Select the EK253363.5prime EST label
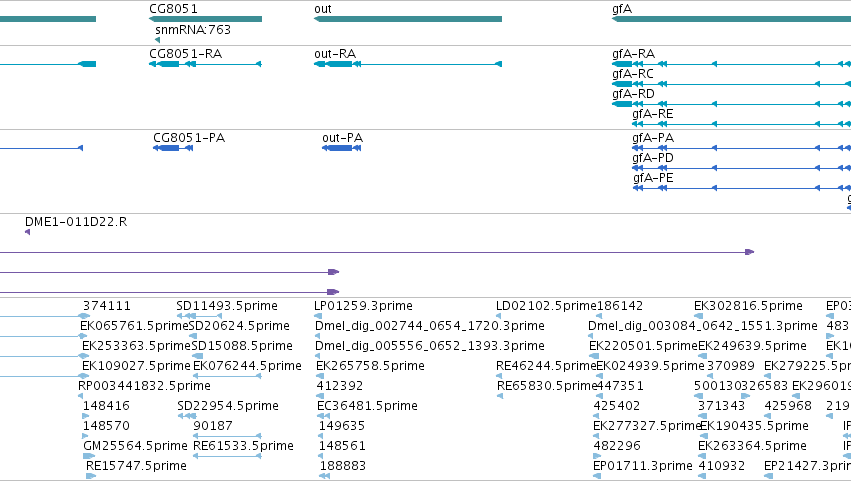The height and width of the screenshot is (481, 851). pyautogui.click(x=136, y=346)
